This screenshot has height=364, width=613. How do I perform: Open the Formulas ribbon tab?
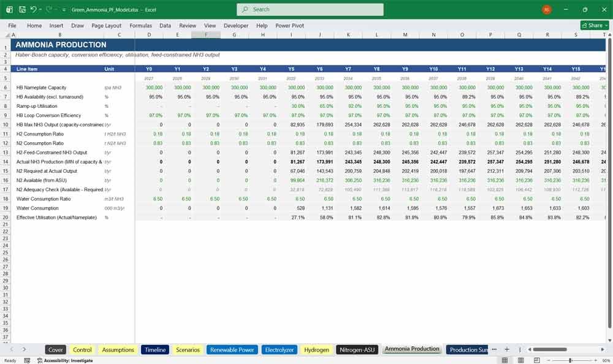coord(141,25)
